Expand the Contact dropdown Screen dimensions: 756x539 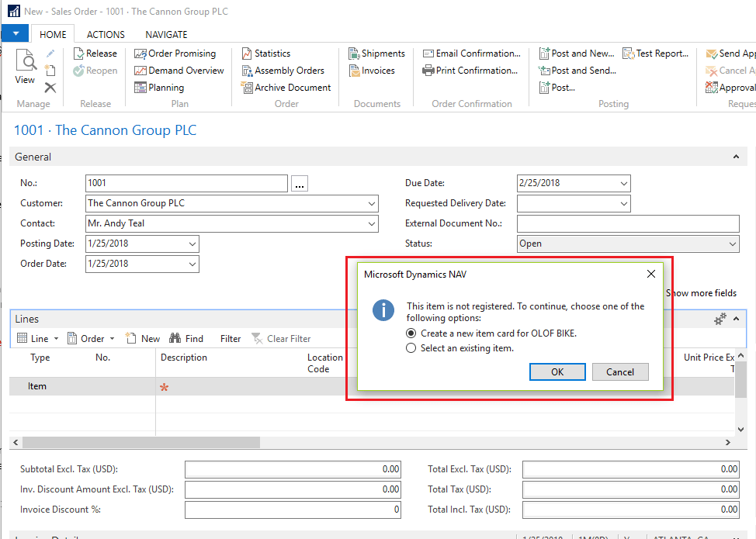[x=372, y=224]
